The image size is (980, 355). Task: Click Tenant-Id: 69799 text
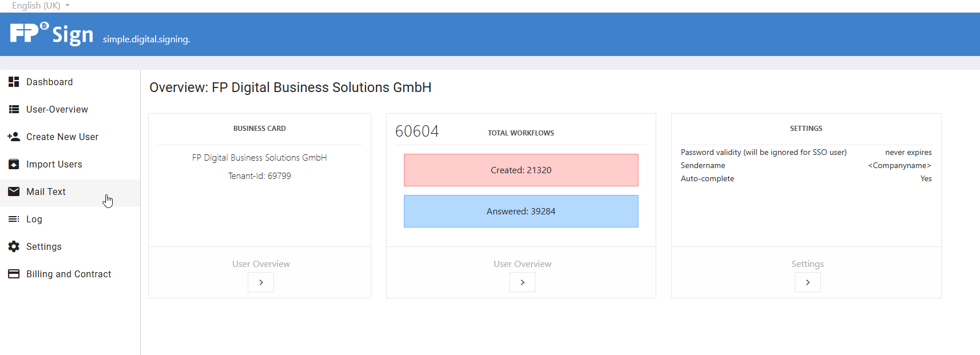coord(260,176)
